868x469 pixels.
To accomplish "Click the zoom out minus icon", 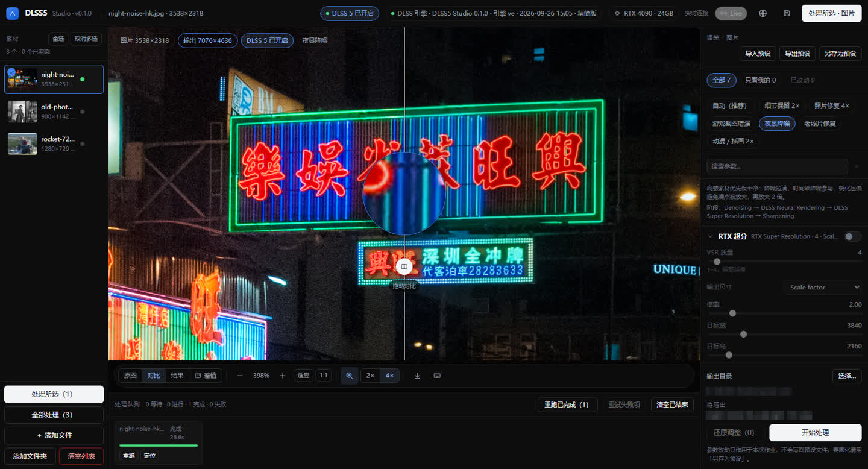I will click(x=240, y=376).
